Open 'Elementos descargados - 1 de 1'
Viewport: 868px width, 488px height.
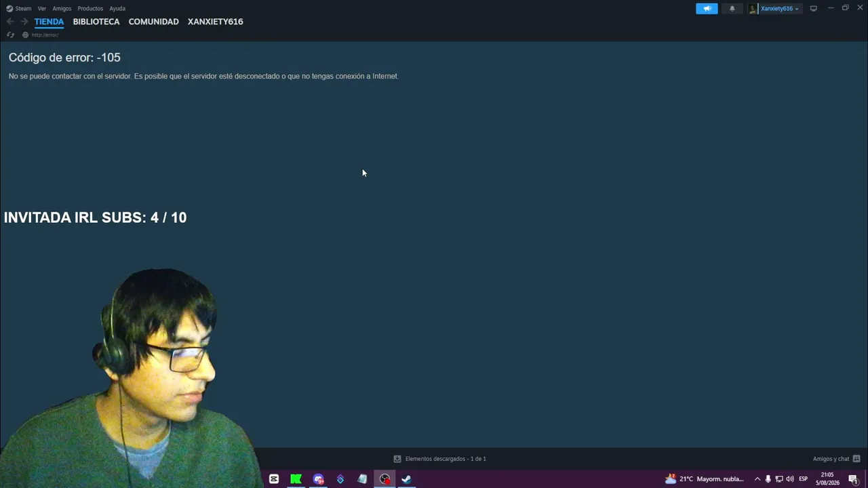coord(446,459)
